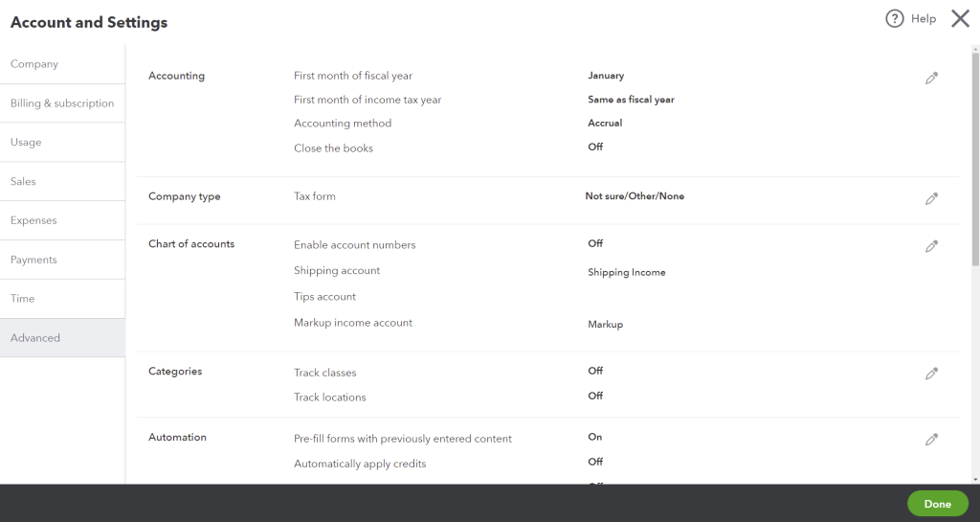Edit the Company type section via pencil
Viewport: 980px width, 522px height.
[x=931, y=199]
